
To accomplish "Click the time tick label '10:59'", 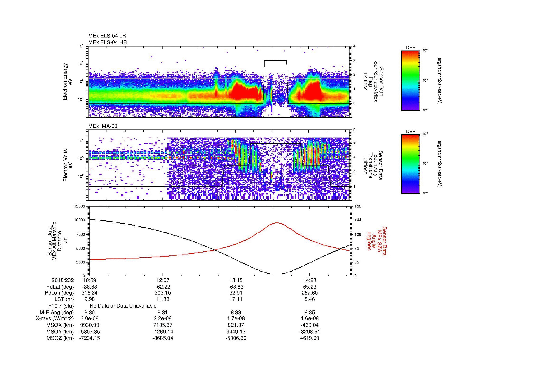I will [x=89, y=280].
